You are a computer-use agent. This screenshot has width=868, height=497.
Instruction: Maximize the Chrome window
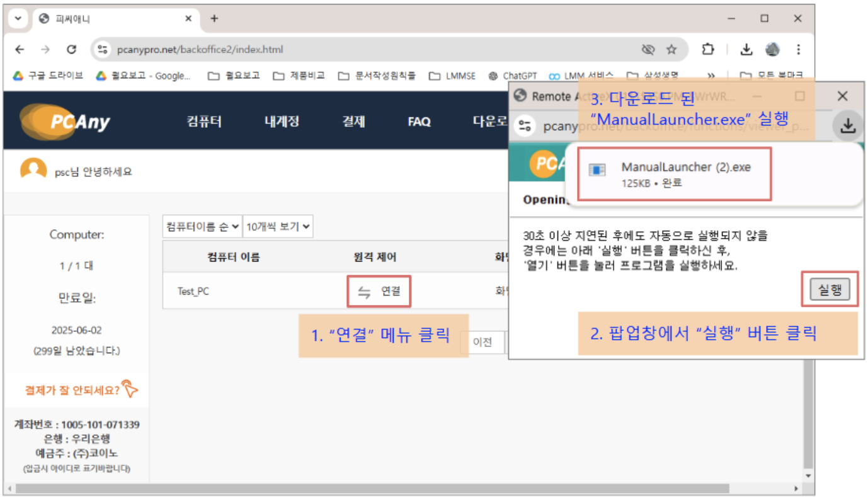tap(764, 19)
